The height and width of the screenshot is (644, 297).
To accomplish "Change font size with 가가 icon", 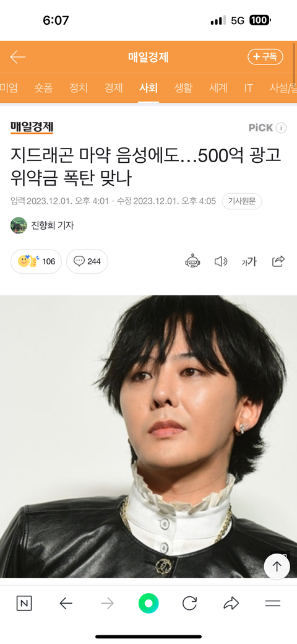I will pyautogui.click(x=249, y=261).
